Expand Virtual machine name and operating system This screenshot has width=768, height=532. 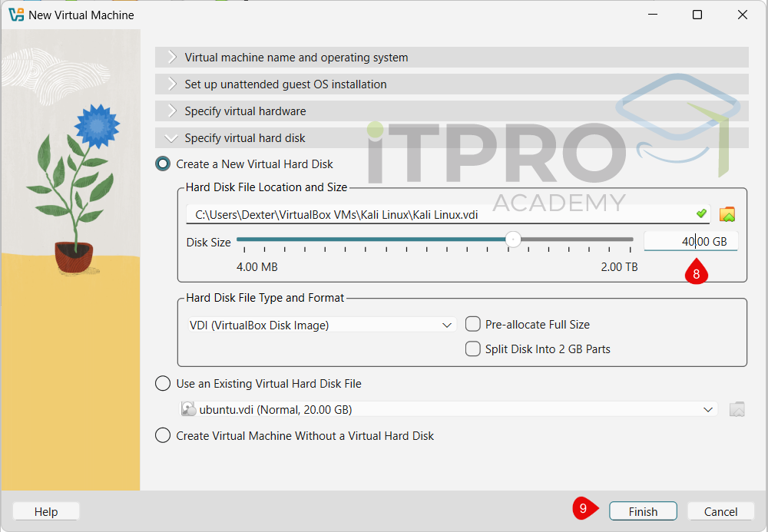[452, 58]
